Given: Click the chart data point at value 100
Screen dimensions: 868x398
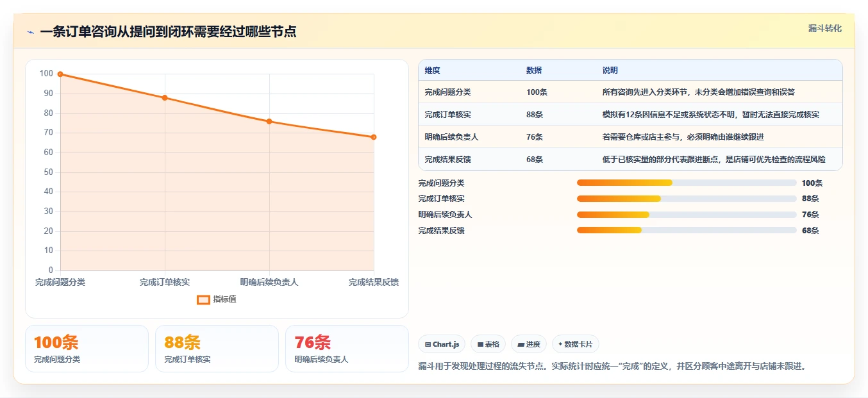Looking at the screenshot, I should pyautogui.click(x=60, y=74).
